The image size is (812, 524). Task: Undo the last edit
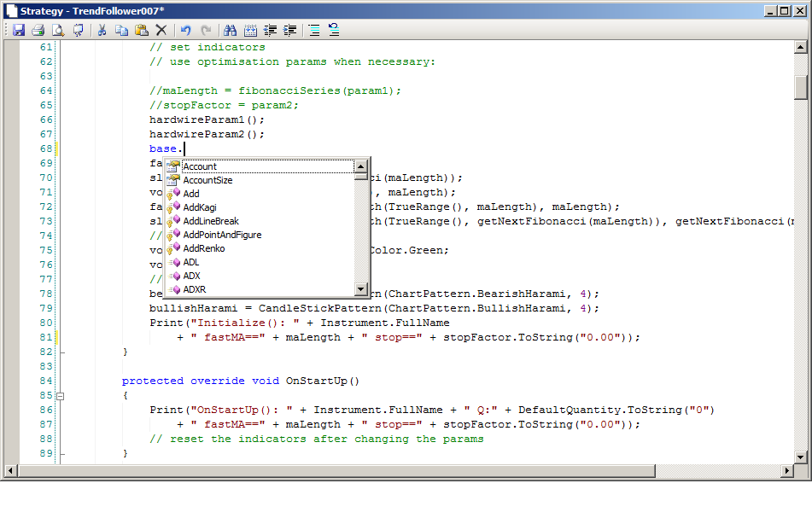(186, 30)
